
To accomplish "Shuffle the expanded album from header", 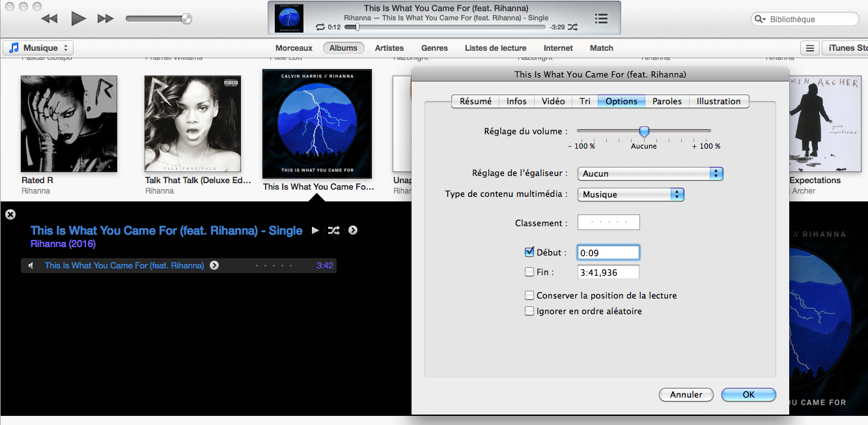I will click(x=333, y=230).
